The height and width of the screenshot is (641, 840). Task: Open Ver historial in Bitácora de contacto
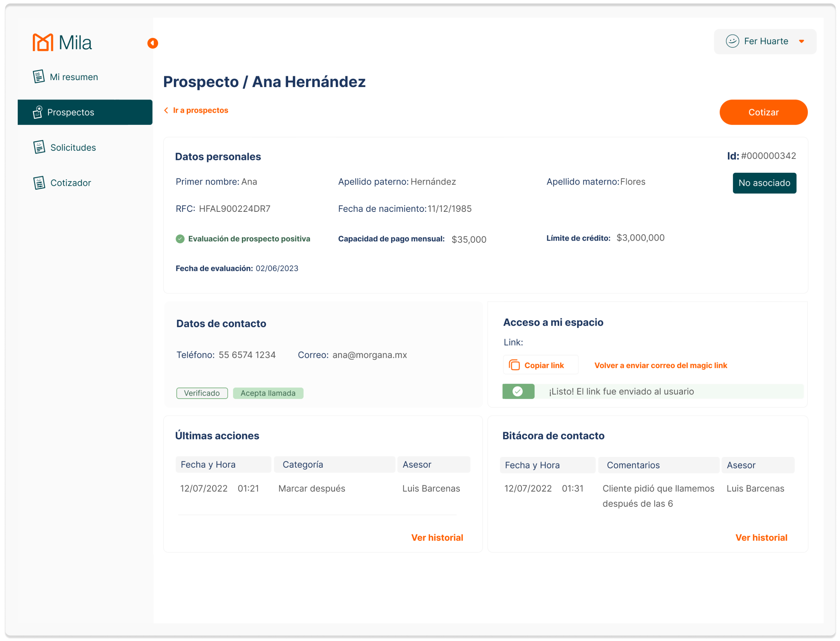(x=761, y=538)
